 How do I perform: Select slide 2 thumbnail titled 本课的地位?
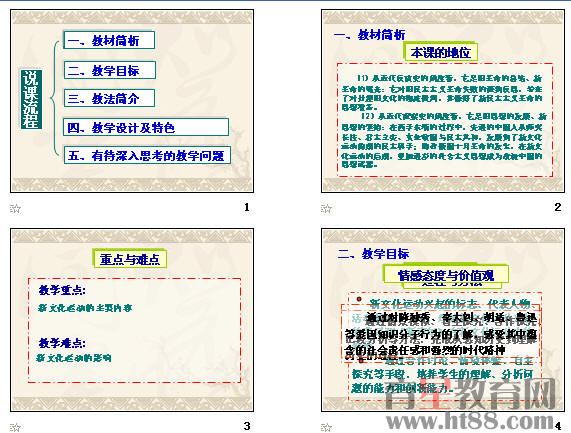click(443, 101)
